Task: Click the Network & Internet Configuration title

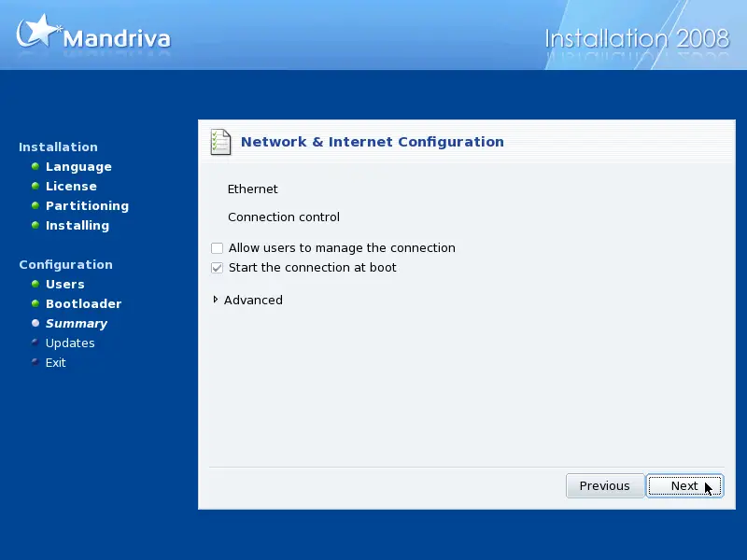Action: tap(372, 142)
